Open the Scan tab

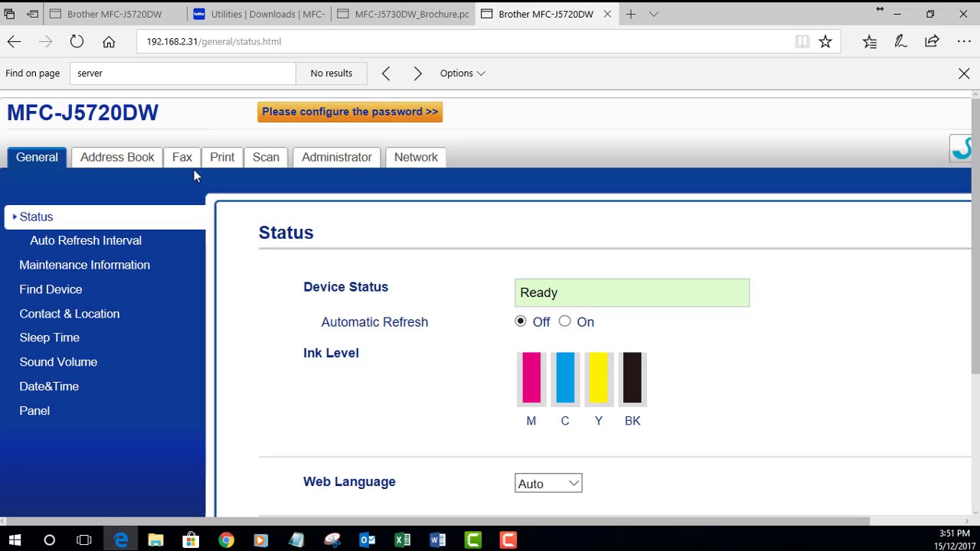pyautogui.click(x=266, y=157)
